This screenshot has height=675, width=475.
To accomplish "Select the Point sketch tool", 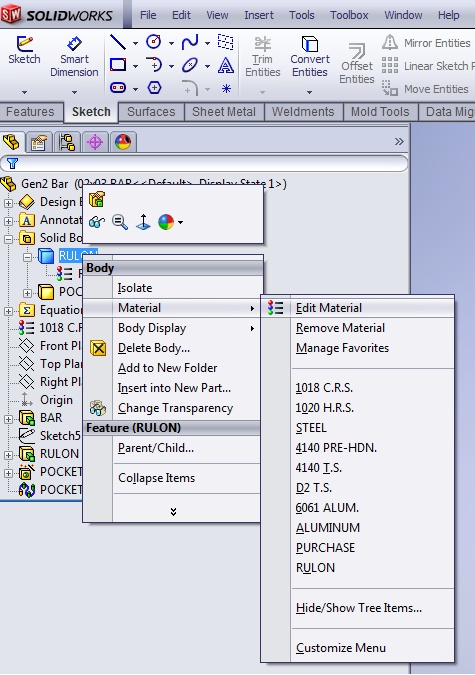I will click(226, 88).
